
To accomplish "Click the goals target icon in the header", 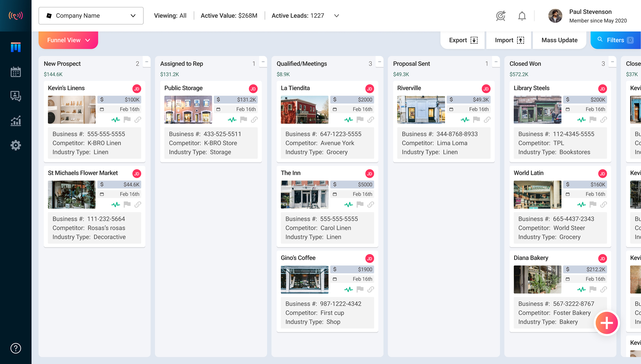I will [501, 15].
